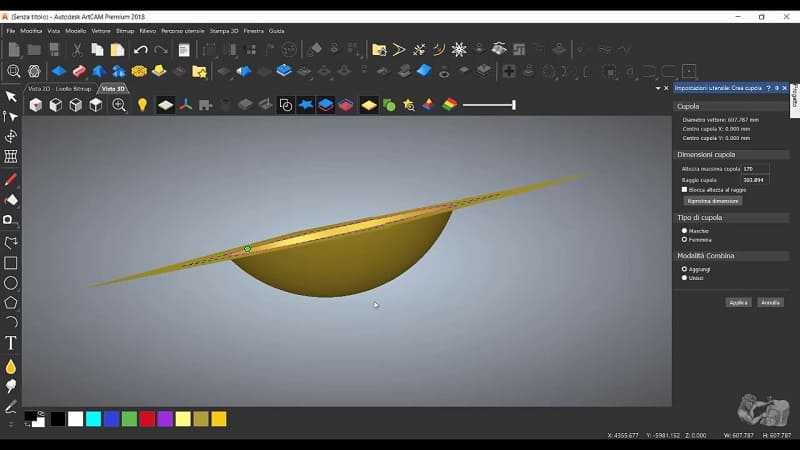Click the notes clipboard icon
800x450 pixels.
184,50
